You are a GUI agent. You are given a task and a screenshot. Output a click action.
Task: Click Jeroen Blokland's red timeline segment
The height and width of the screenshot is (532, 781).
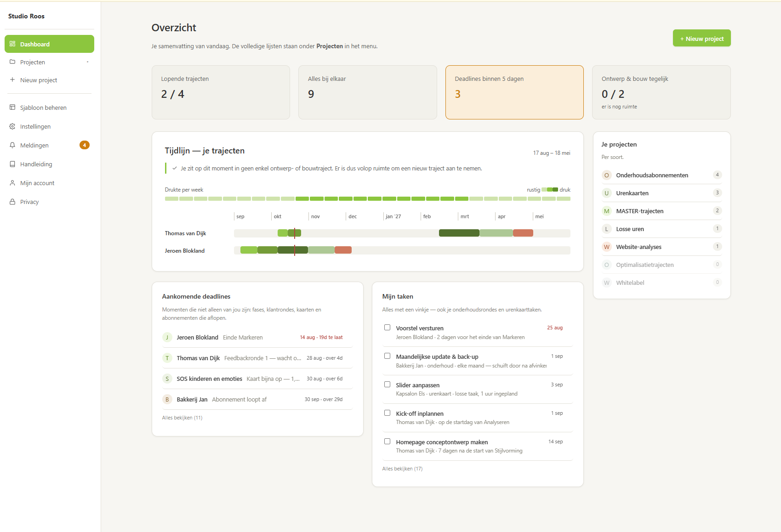343,250
